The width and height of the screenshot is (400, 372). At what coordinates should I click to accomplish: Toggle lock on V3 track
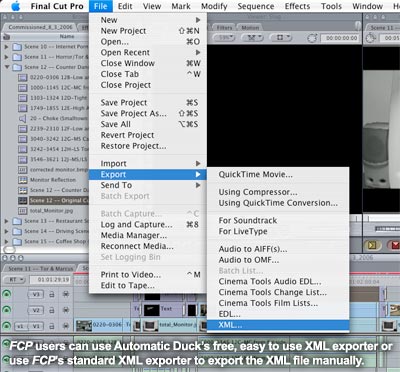pyautogui.click(x=52, y=294)
